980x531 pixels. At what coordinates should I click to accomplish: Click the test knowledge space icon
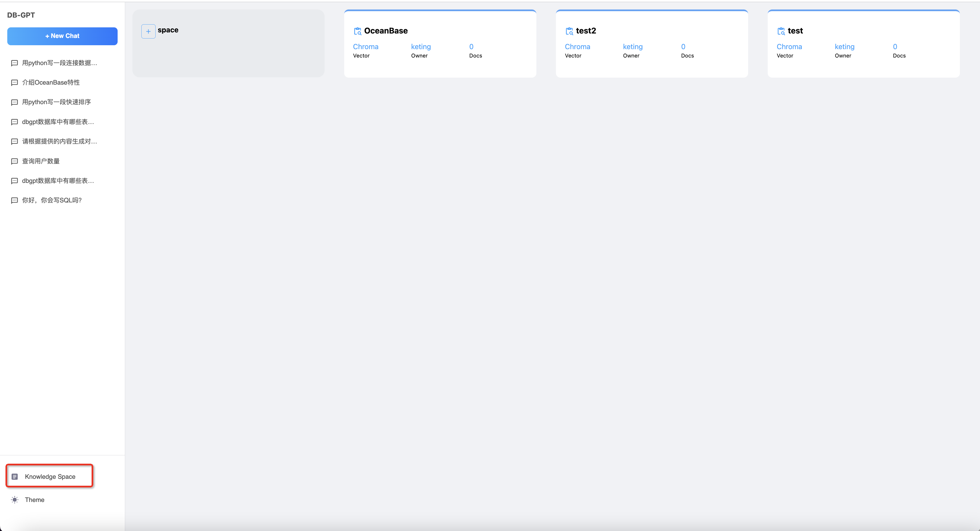(x=781, y=31)
